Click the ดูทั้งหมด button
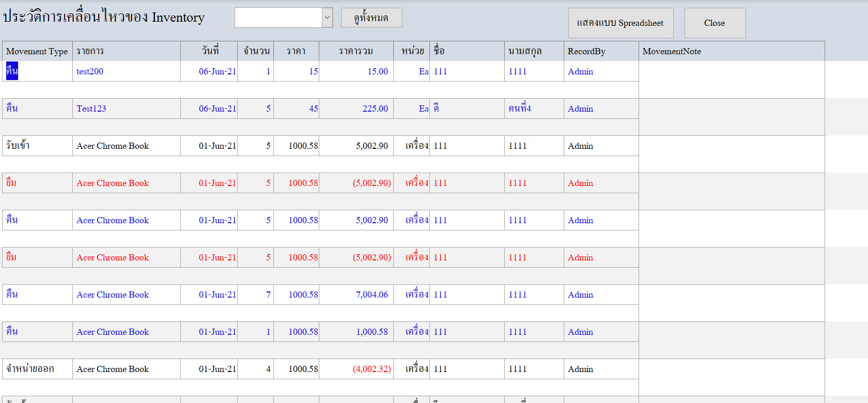868x403 pixels. click(371, 18)
